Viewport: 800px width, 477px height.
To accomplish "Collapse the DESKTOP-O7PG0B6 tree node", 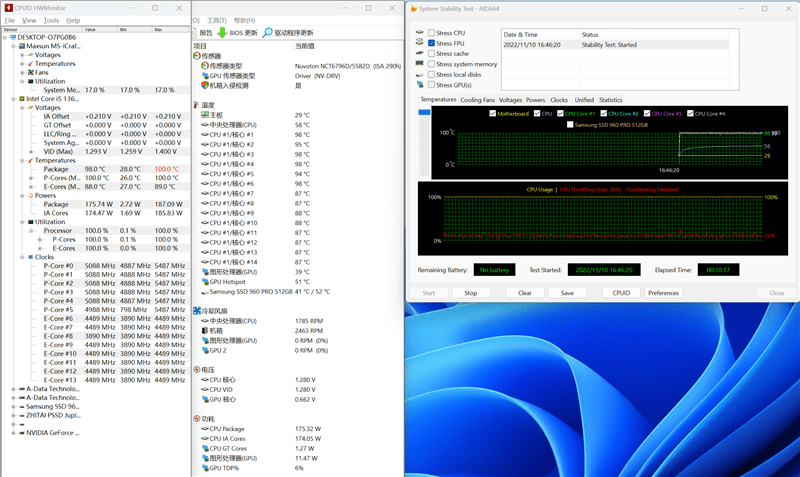I will [5, 37].
